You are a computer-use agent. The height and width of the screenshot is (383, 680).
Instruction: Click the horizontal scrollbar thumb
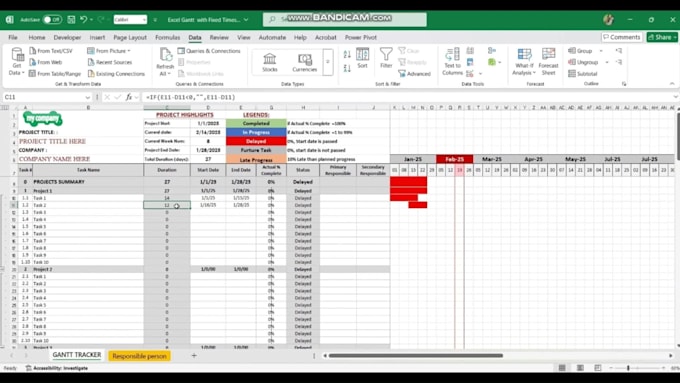[415, 356]
